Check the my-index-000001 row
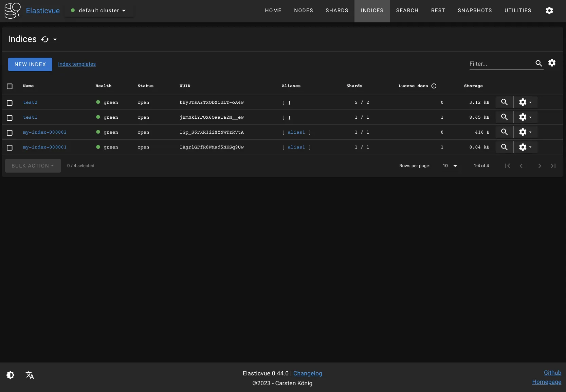This screenshot has height=392, width=566. (x=10, y=148)
